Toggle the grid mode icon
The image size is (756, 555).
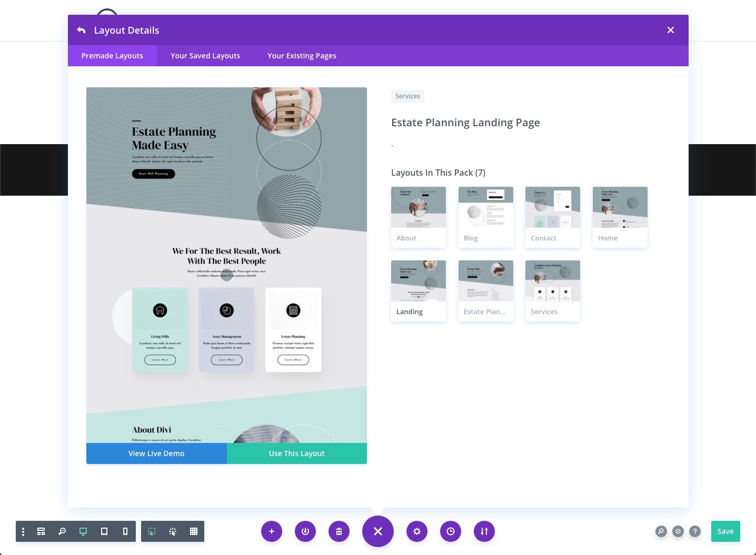coord(193,531)
